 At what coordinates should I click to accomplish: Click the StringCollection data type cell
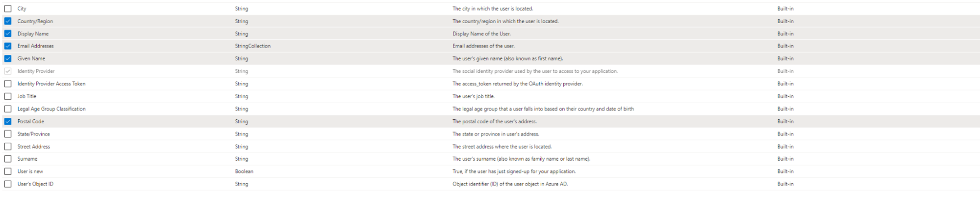252,46
